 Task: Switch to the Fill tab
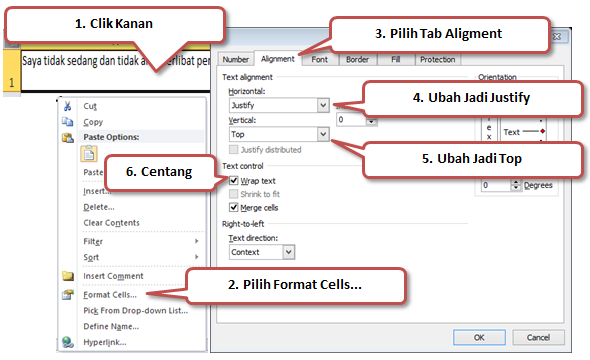(395, 59)
